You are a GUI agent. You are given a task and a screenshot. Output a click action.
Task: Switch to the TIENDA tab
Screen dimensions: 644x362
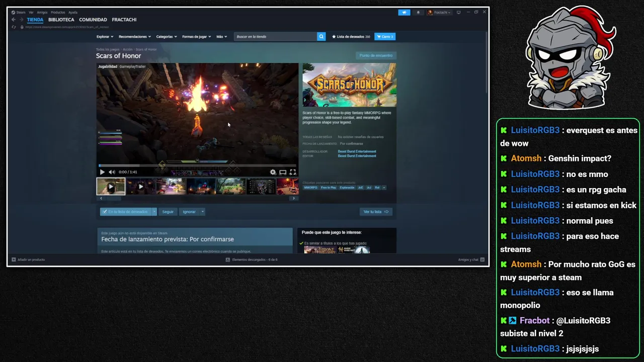[35, 20]
